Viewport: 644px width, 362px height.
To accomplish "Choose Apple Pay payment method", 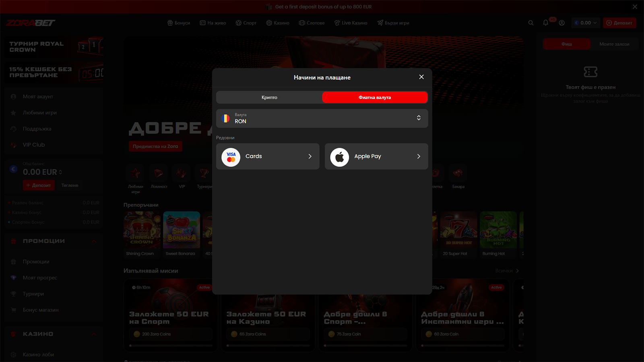I will click(376, 156).
